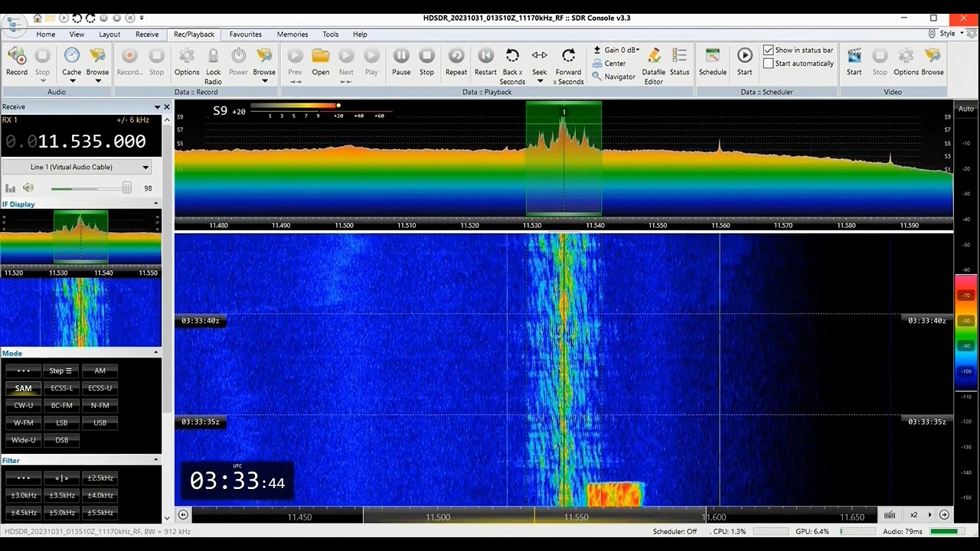This screenshot has width=980, height=551.
Task: Uncheck Show in status bar
Action: click(769, 51)
